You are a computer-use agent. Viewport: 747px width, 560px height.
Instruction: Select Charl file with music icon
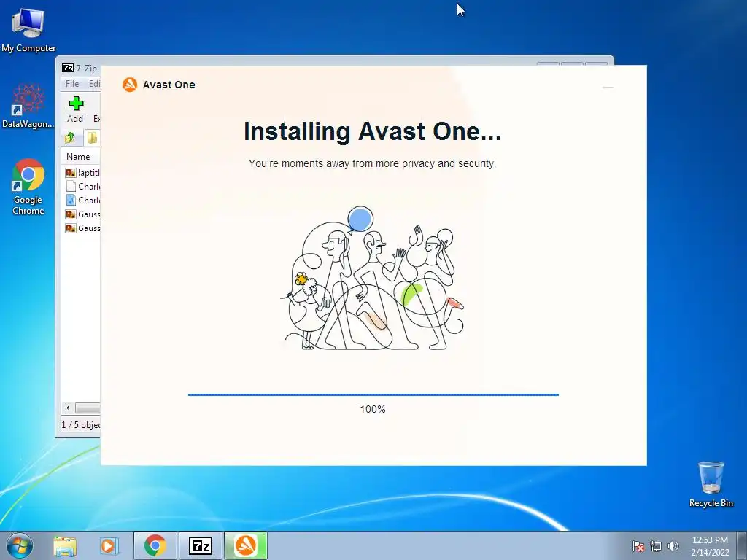[82, 200]
